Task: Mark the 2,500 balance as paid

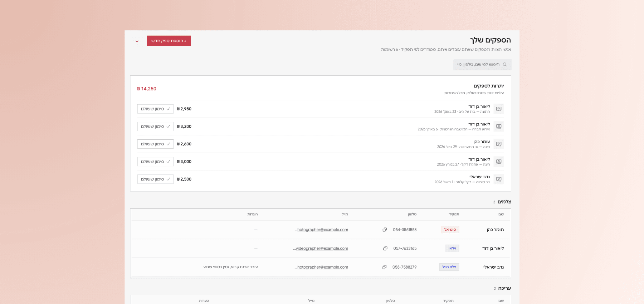Action: (155, 179)
